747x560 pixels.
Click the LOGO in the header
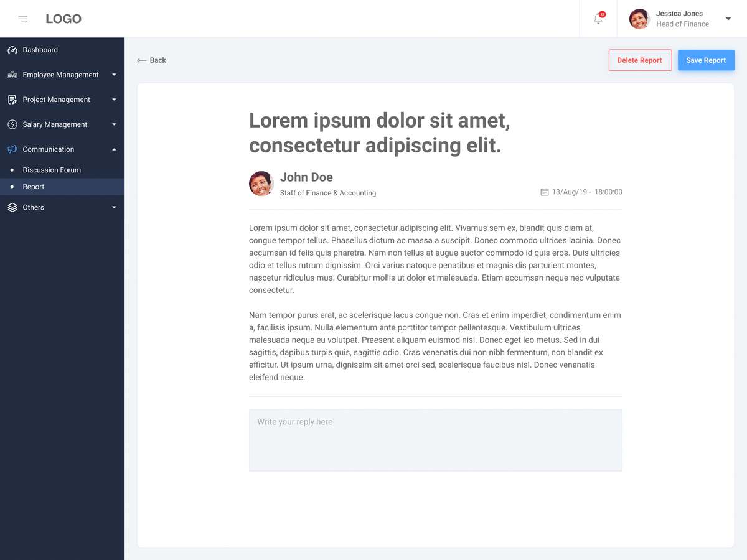pyautogui.click(x=63, y=19)
